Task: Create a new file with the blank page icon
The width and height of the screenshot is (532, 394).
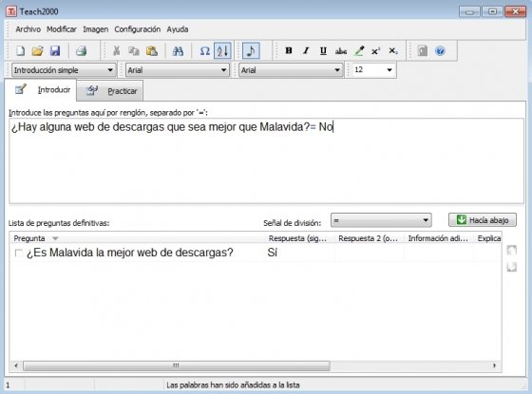Action: pos(21,51)
